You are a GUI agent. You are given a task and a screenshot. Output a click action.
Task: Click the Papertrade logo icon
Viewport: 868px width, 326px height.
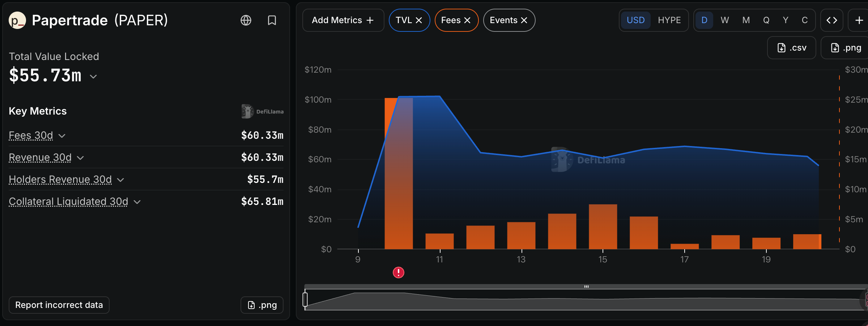17,20
